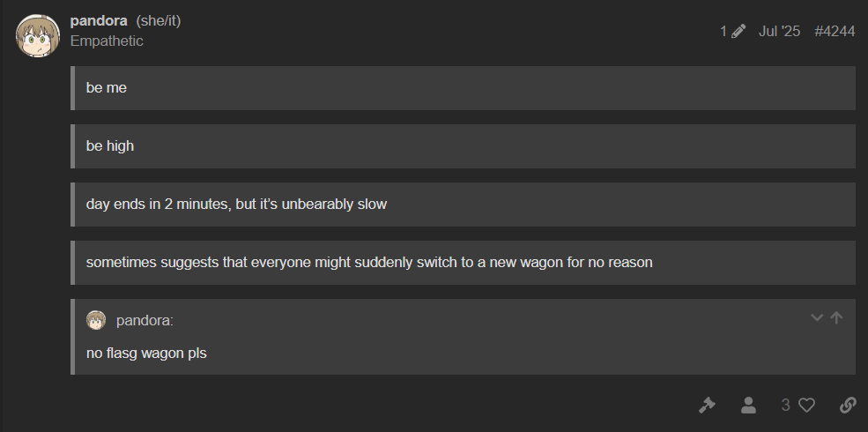Jump to quoted post with up arrow

(836, 317)
